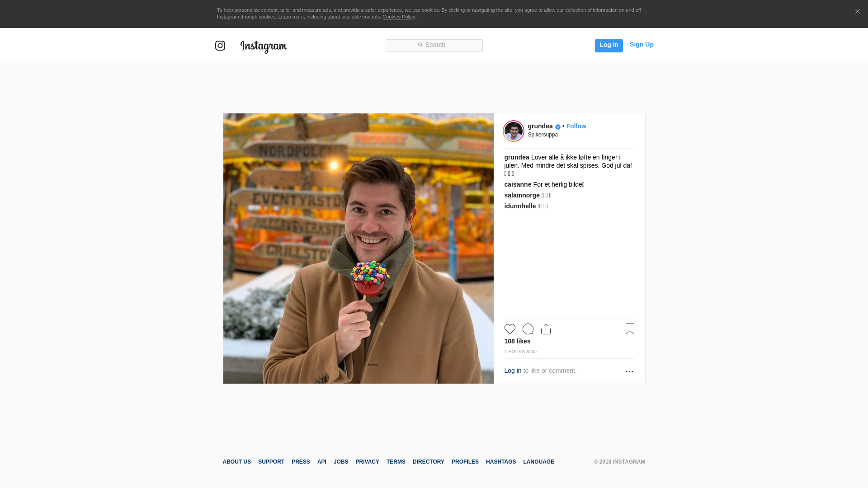Image resolution: width=868 pixels, height=488 pixels.
Task: Like the post with heart icon
Action: tap(510, 329)
